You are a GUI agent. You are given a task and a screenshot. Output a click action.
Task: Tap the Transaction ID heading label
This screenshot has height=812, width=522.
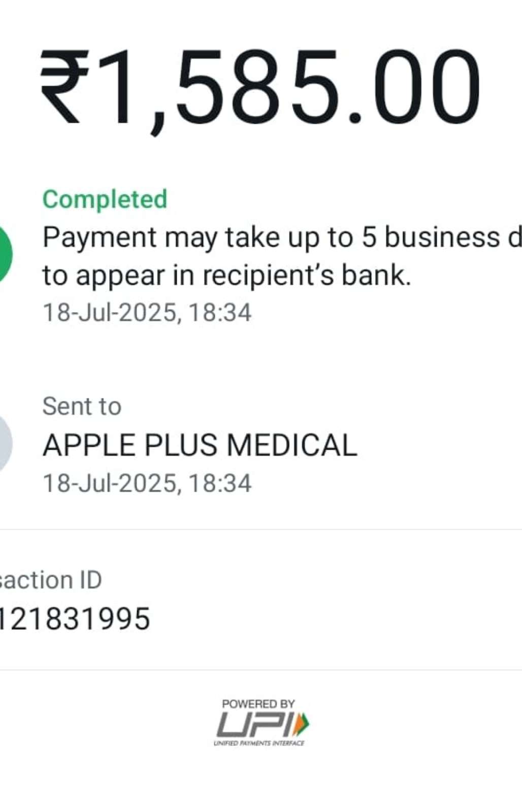pos(51,580)
